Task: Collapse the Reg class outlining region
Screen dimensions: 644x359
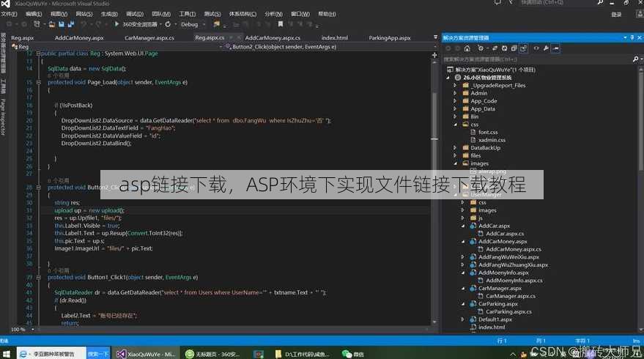Action: pyautogui.click(x=38, y=53)
